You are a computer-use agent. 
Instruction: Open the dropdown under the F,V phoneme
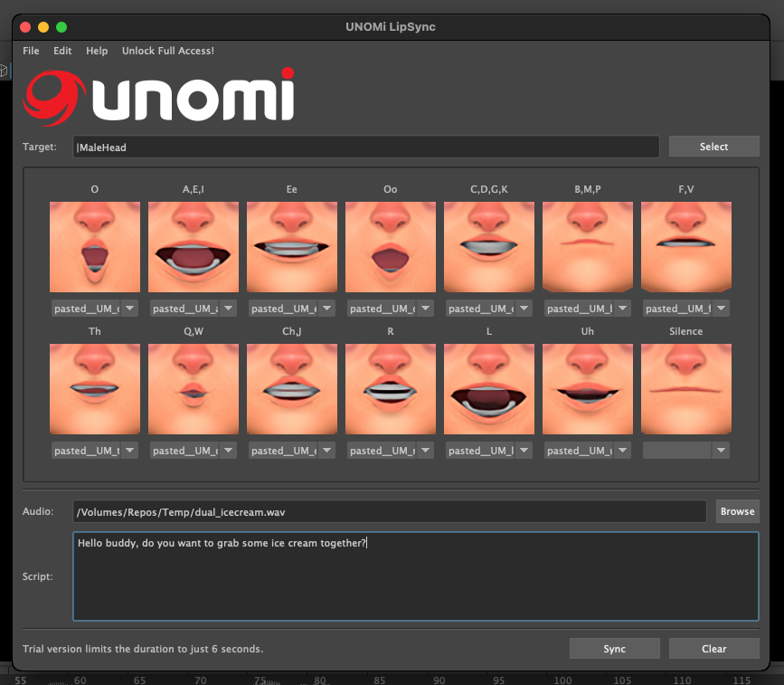point(685,309)
